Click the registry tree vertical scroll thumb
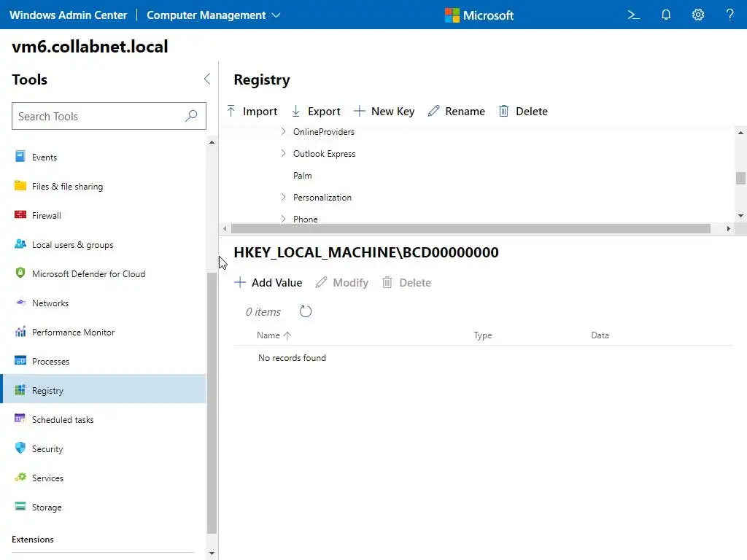747x560 pixels. point(740,178)
